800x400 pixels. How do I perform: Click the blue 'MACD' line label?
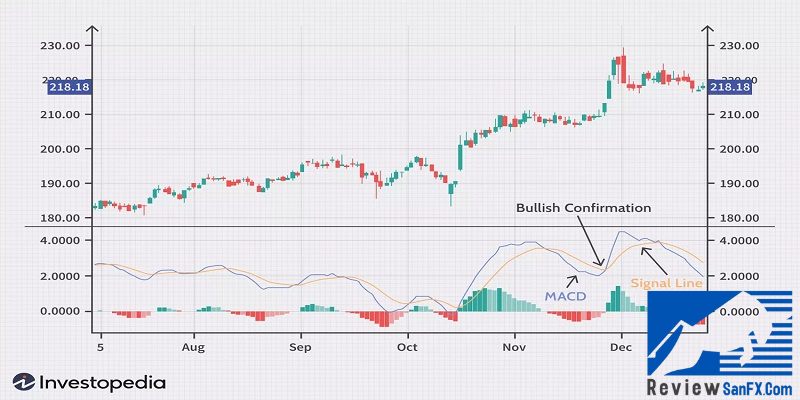point(564,296)
